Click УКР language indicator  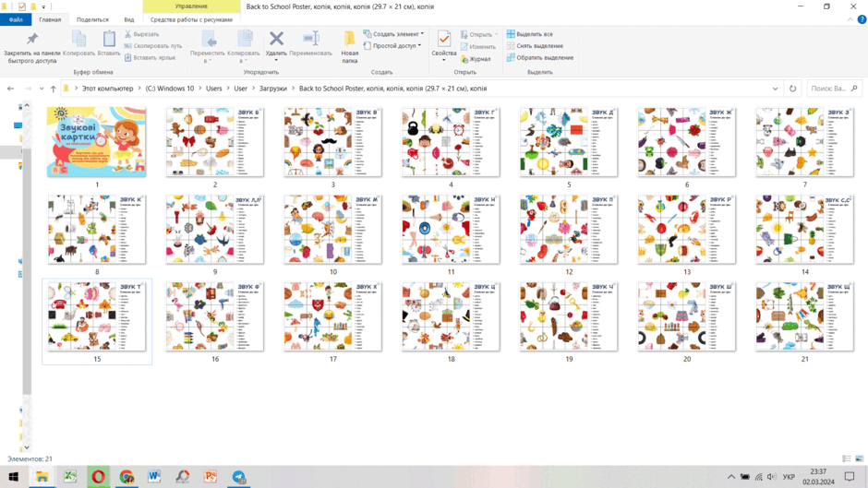click(789, 476)
